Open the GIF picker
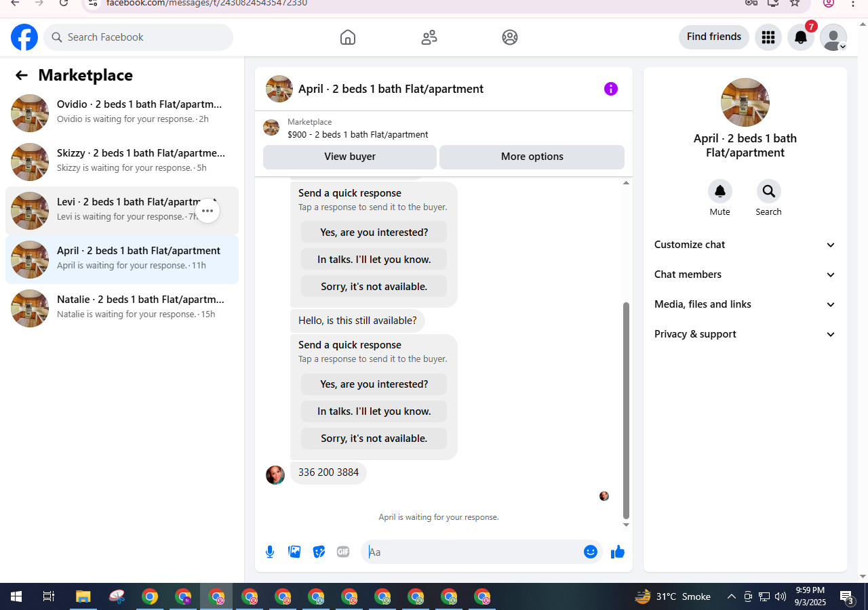Screen dimensions: 868x610 [343, 552]
